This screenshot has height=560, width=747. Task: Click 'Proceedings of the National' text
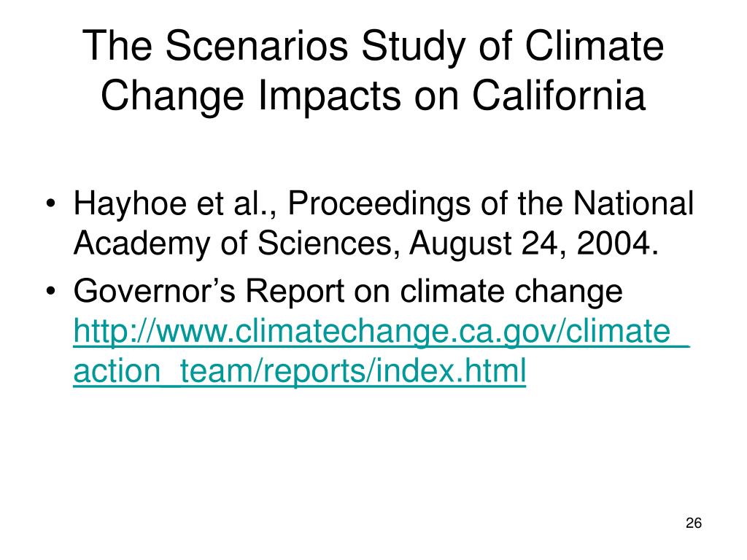point(491,204)
